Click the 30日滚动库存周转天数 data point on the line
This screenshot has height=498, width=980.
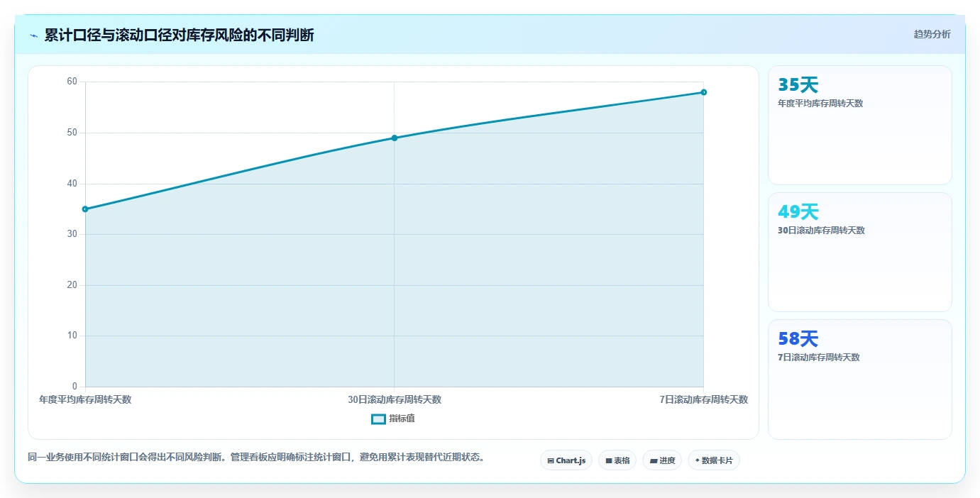point(395,138)
